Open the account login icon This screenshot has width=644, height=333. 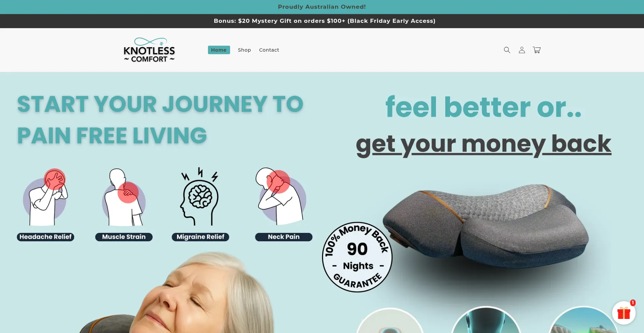point(522,50)
